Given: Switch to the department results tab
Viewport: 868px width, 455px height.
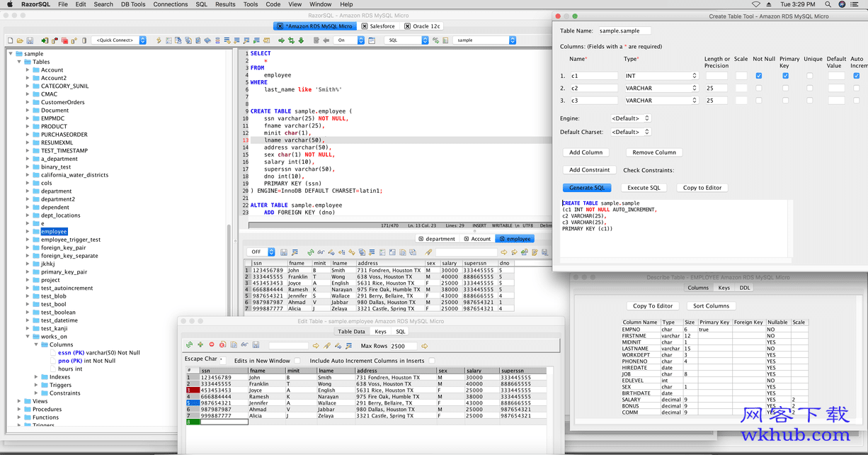Looking at the screenshot, I should click(x=437, y=239).
